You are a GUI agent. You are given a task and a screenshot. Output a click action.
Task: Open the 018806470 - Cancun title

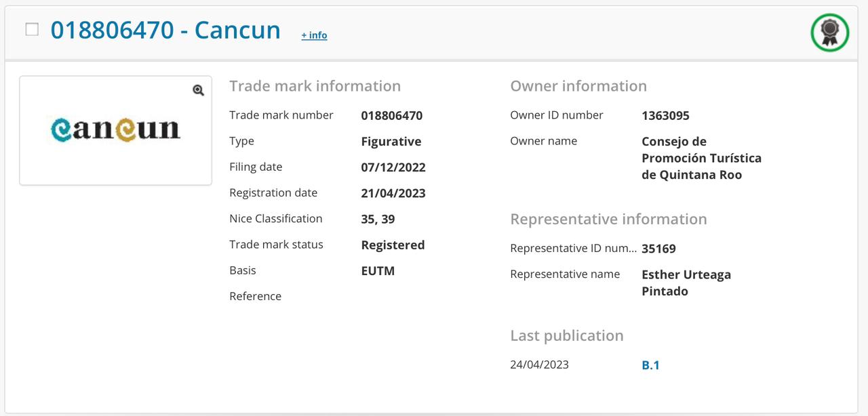165,30
